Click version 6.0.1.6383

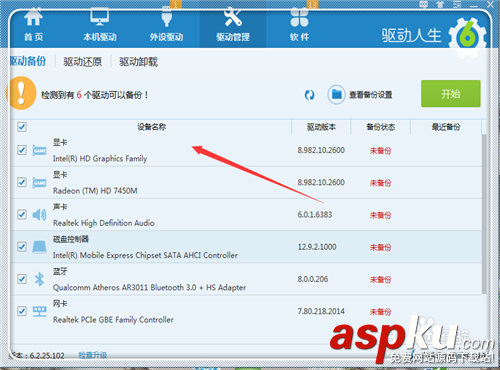[x=315, y=215]
